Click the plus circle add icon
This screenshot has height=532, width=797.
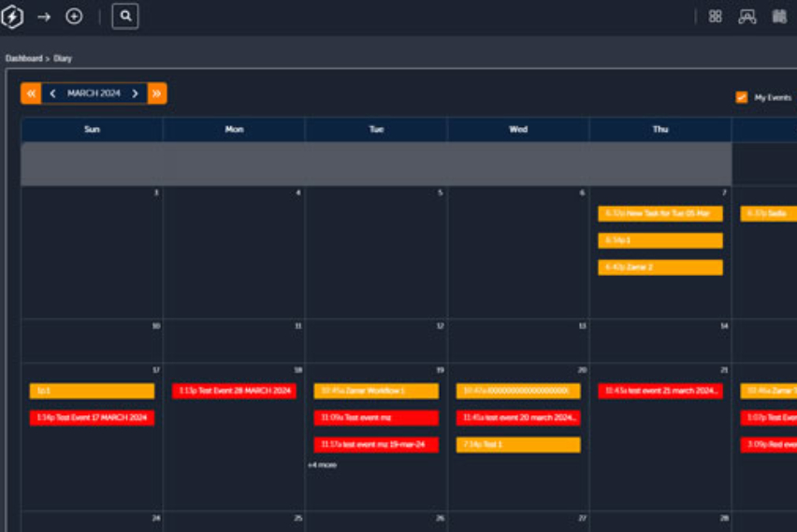coord(74,17)
